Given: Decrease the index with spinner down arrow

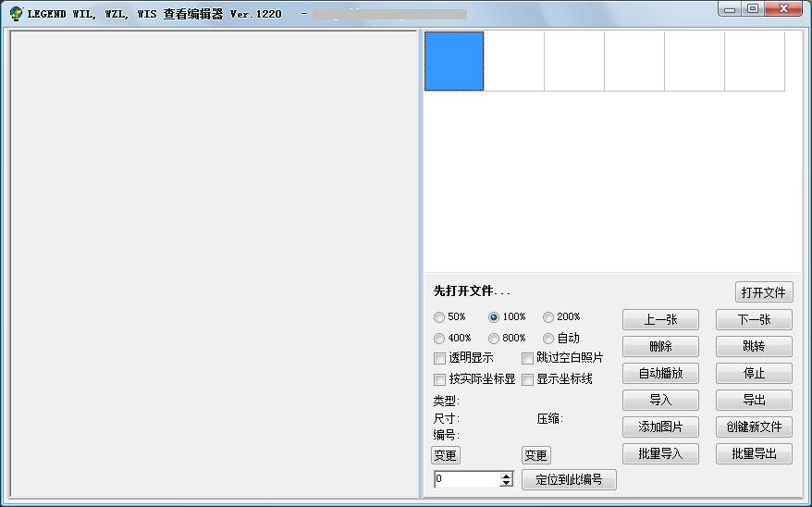Looking at the screenshot, I should coord(507,483).
